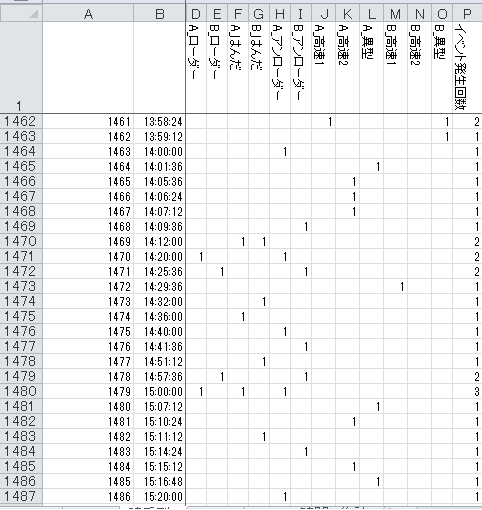482x510 pixels.
Task: Click header cell イベント発生回数
Action: (467, 67)
